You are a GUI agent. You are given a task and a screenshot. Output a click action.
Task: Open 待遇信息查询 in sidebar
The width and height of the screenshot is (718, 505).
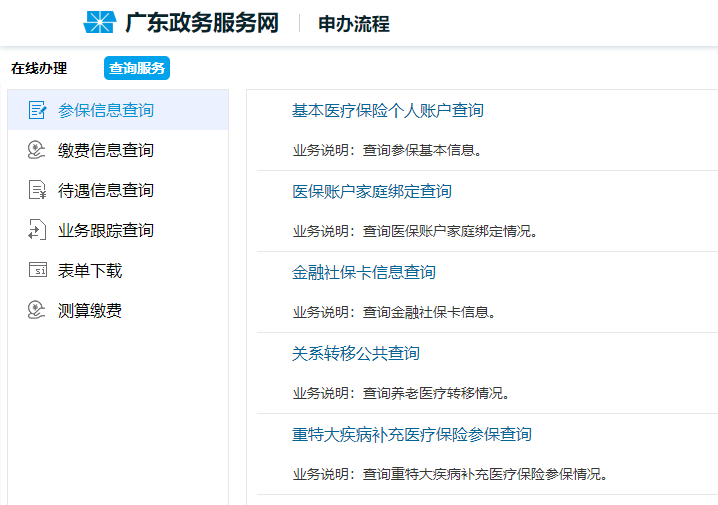coord(118,190)
